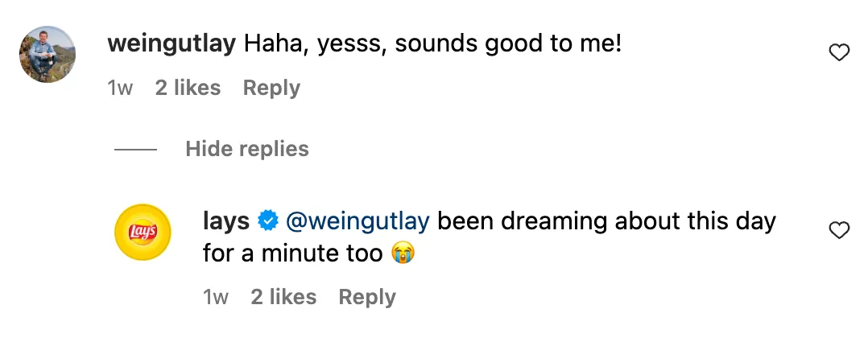Click the 1w timestamp under weingutlay's comment
868x346 pixels.
[x=120, y=88]
